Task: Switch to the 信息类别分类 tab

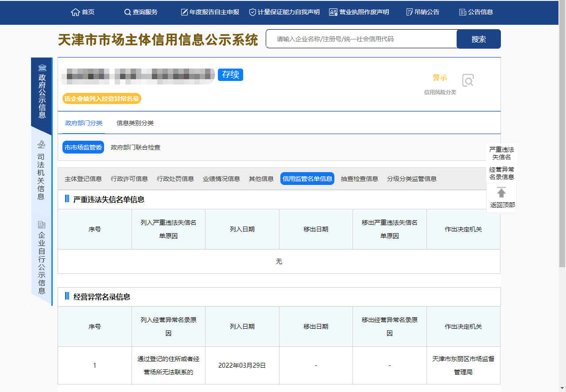Action: click(135, 123)
